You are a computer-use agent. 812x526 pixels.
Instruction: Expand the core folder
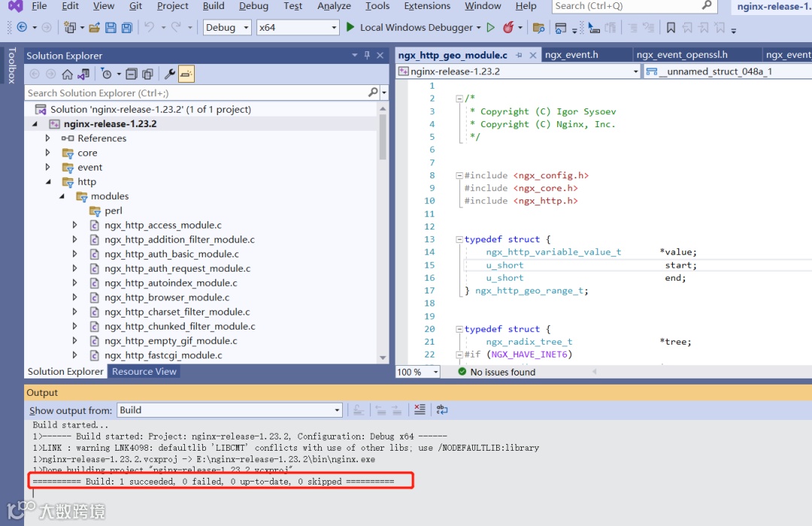point(47,153)
